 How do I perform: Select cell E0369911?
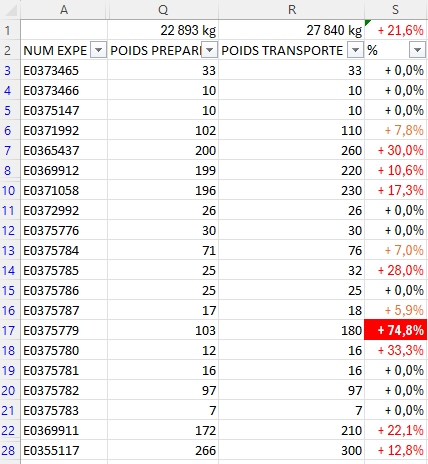pos(64,431)
